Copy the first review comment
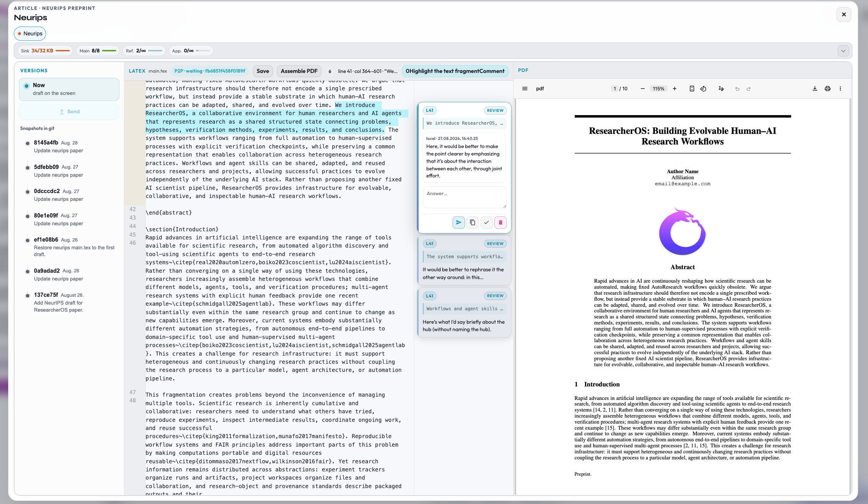868x504 pixels. tap(472, 222)
